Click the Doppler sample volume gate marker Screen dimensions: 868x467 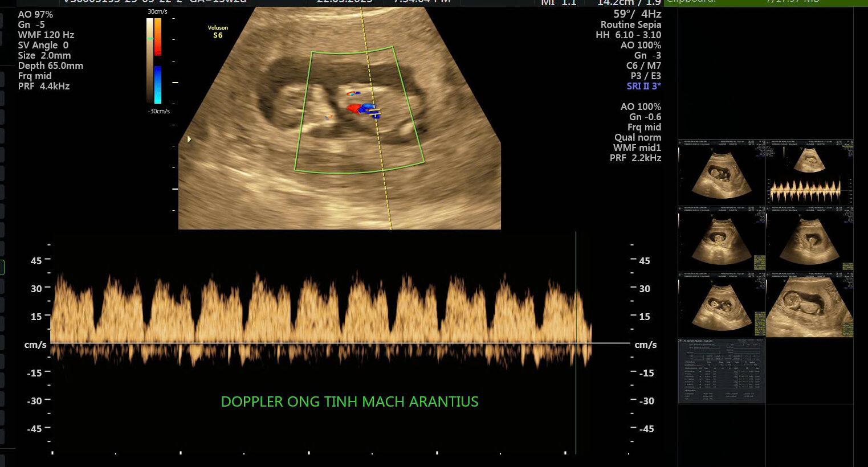point(374,112)
